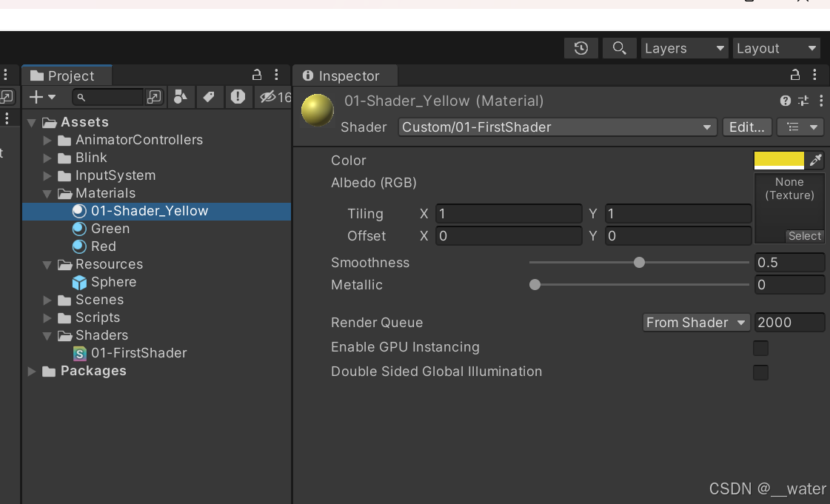830x504 pixels.
Task: Click the Edit... shader button
Action: 747,127
